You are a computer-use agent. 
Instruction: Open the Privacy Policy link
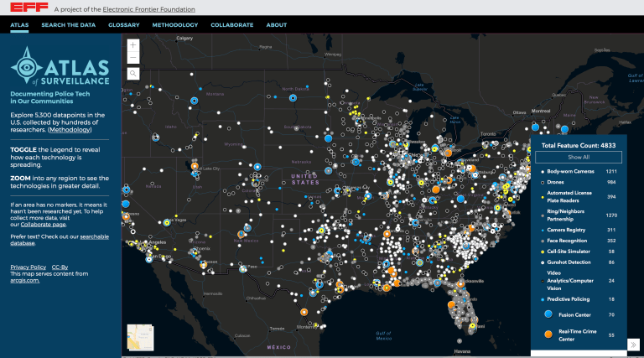coord(28,266)
